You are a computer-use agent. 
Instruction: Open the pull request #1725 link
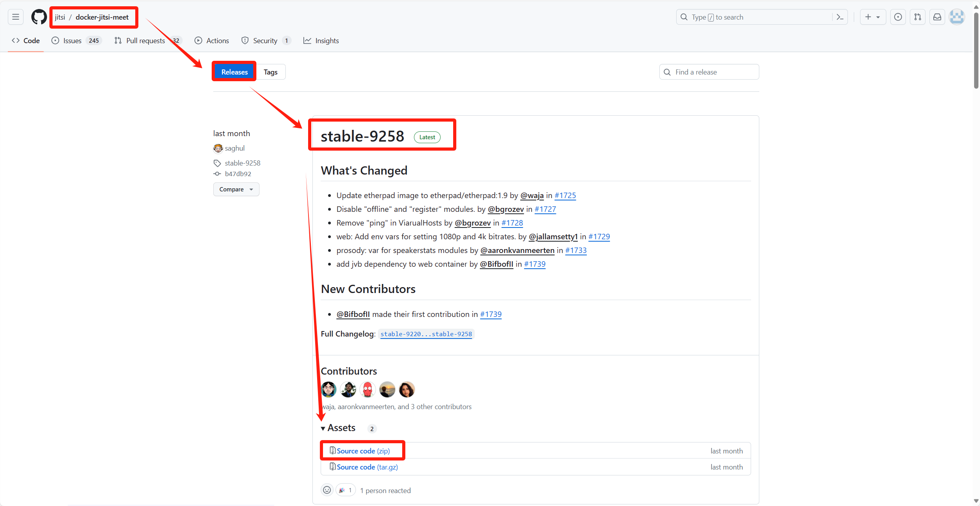pos(565,195)
